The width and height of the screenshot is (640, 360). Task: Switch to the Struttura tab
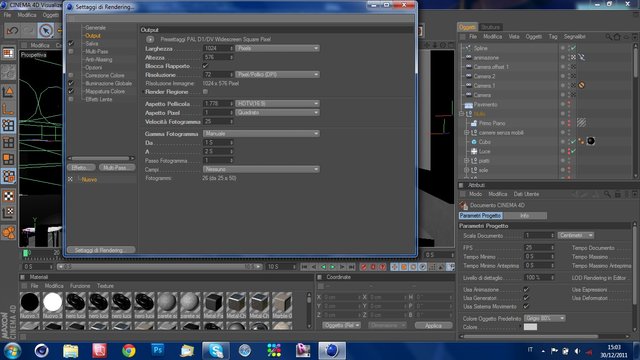(x=490, y=27)
